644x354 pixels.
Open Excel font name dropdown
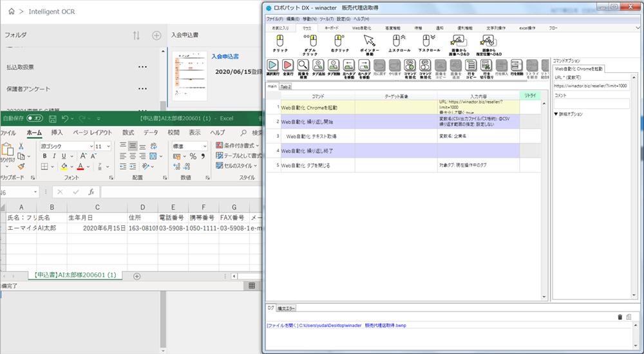pos(91,146)
